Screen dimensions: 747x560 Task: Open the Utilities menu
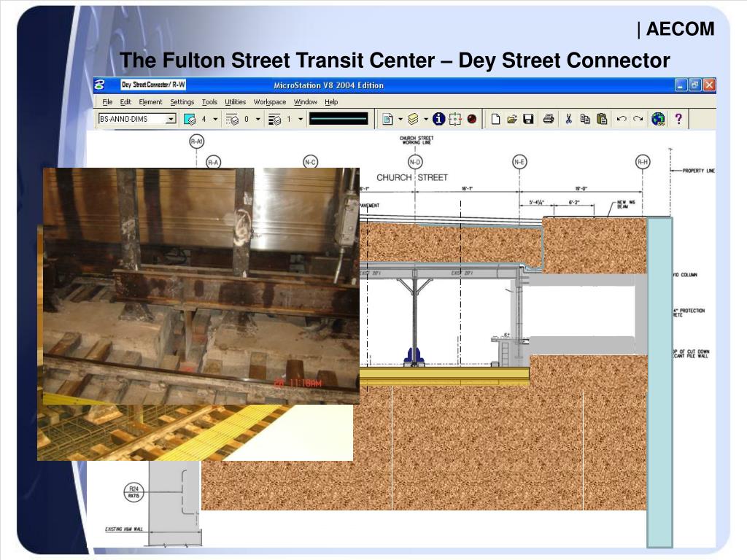click(236, 102)
